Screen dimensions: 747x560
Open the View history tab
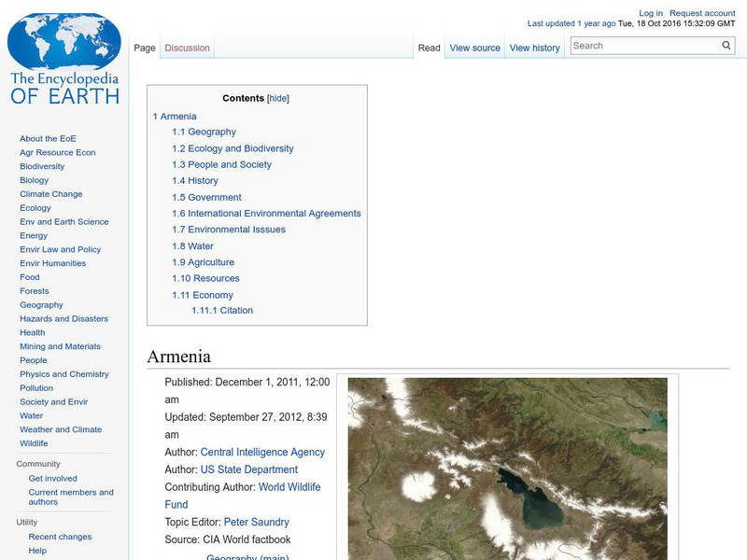(534, 47)
